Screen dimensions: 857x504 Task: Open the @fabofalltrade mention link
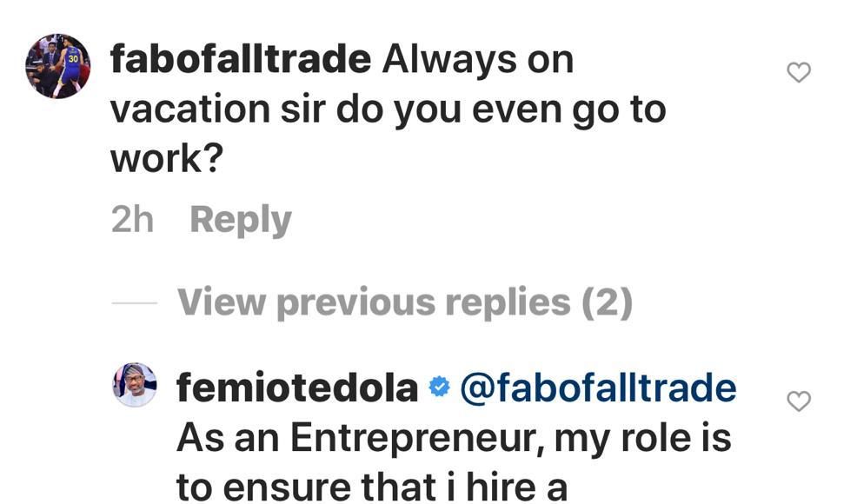pos(597,388)
